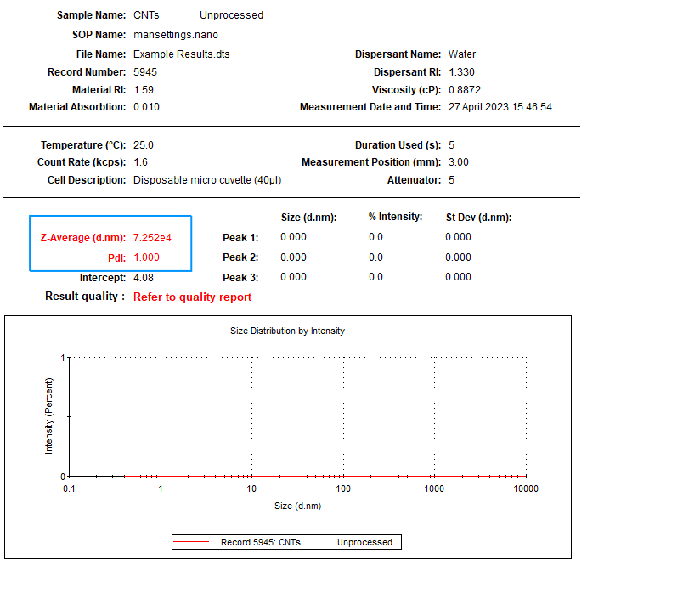The width and height of the screenshot is (700, 616).
Task: Click the 'Size (d.nm)' x-axis label
Action: click(x=297, y=506)
